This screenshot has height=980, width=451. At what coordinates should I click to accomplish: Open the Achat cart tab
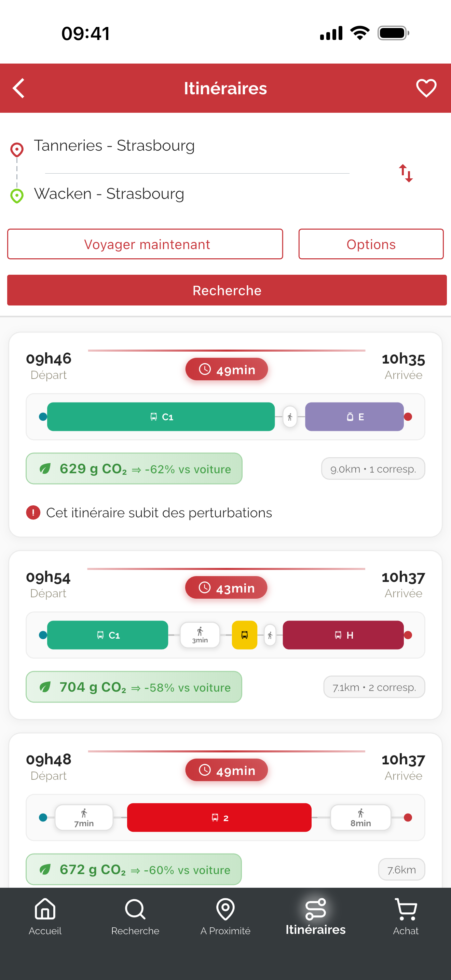point(406,917)
